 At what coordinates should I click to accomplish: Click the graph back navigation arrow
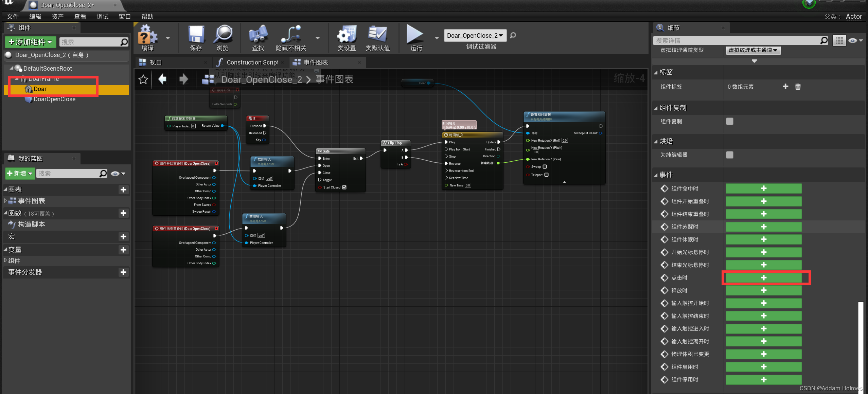tap(162, 79)
